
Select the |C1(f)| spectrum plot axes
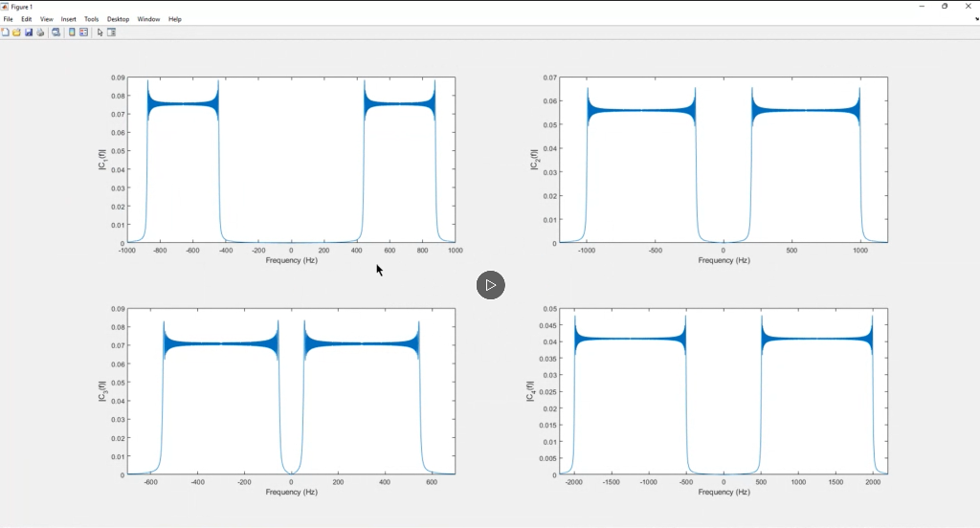tap(291, 160)
